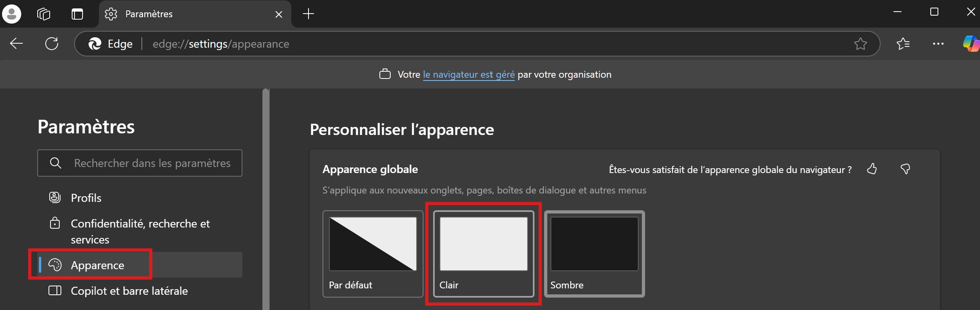Select the 'Clair' light theme
Screen dimensions: 980x310
pos(484,254)
